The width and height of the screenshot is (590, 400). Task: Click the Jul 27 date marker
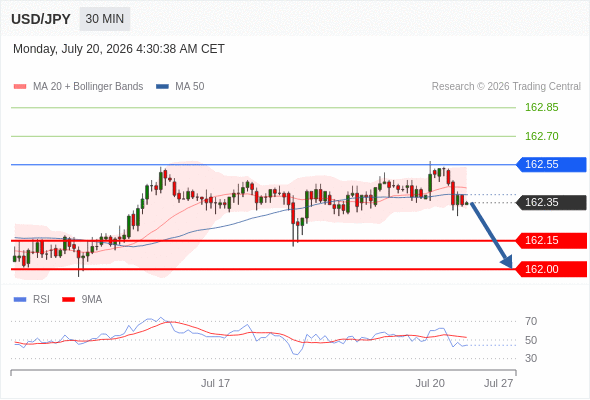point(499,383)
